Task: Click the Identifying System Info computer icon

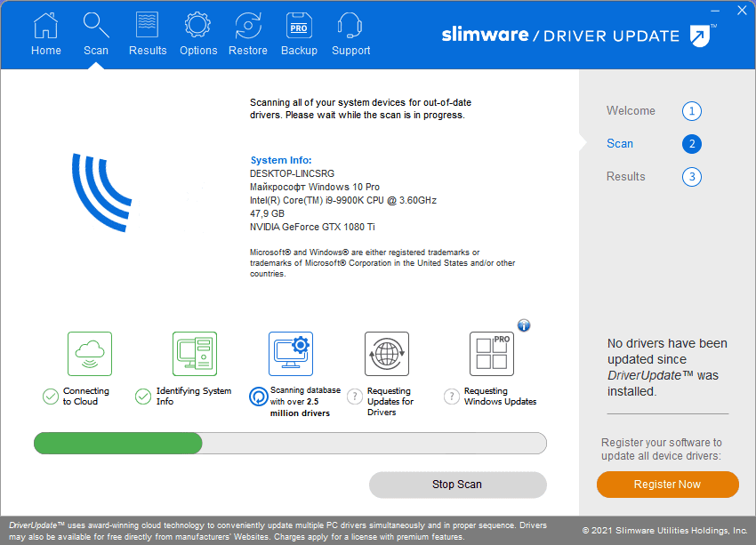Action: point(195,354)
